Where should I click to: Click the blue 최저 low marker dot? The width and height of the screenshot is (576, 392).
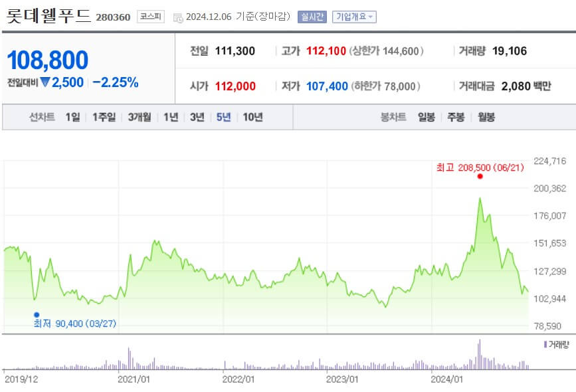pyautogui.click(x=37, y=314)
